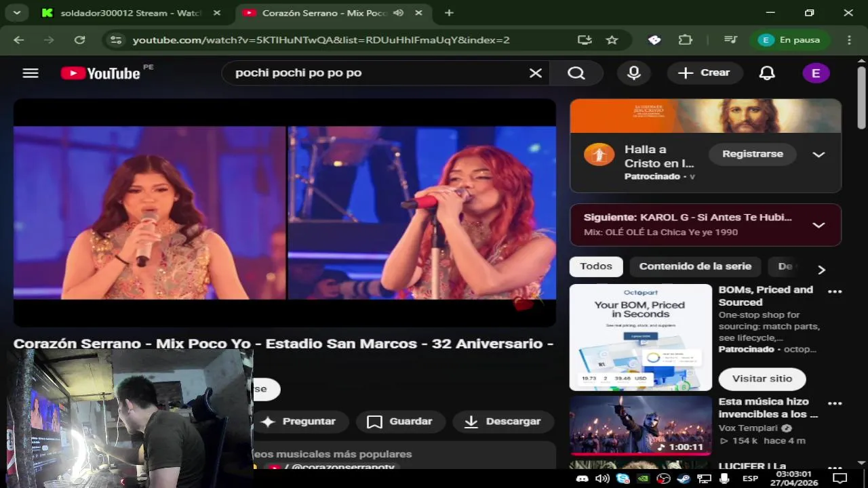Click Halla a Cristo ad title

[659, 157]
